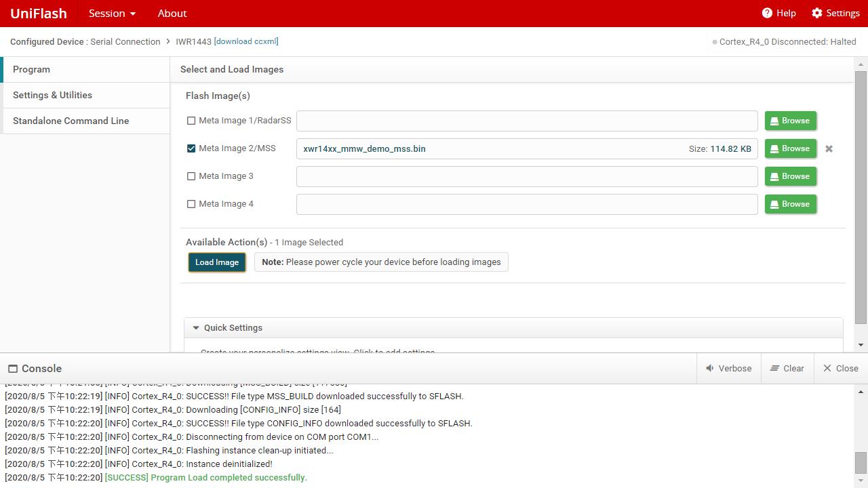Browse for Meta Image 1/RadarSS file
868x488 pixels.
(x=791, y=121)
